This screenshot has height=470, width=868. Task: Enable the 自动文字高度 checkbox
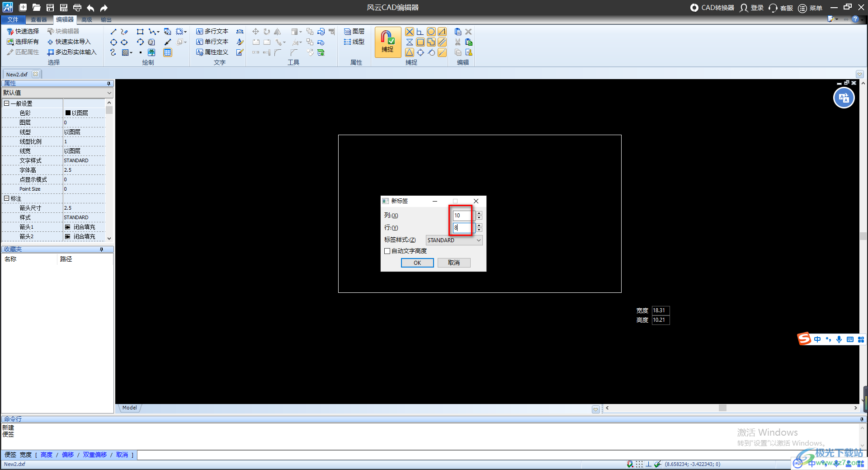tap(387, 251)
